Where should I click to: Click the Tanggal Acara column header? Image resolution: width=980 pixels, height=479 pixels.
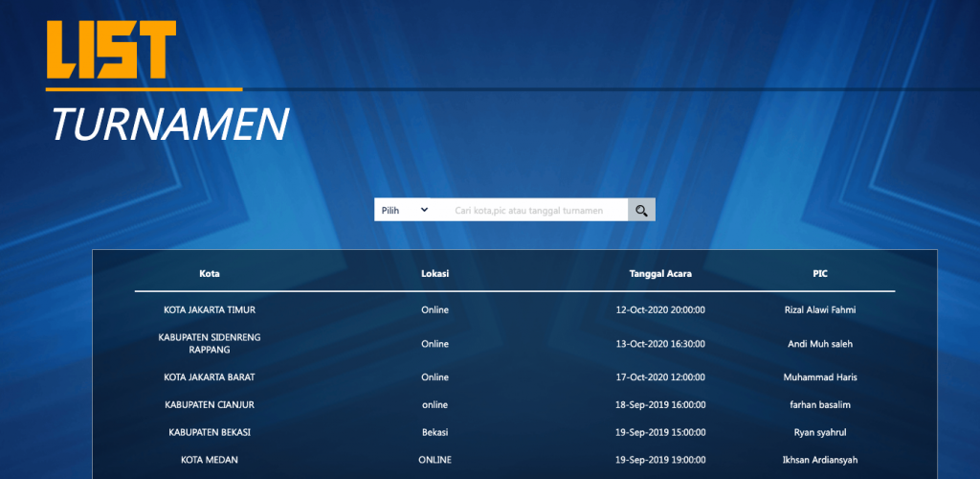coord(660,274)
